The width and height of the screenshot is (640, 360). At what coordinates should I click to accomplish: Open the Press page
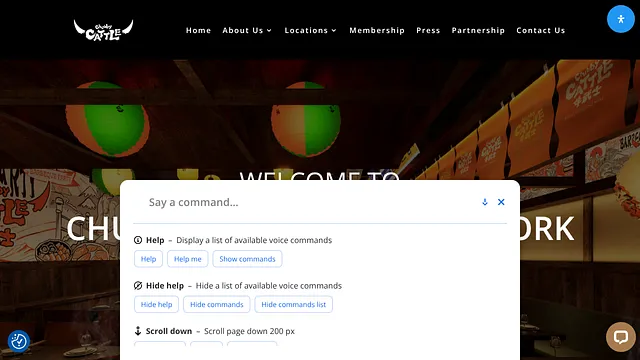click(x=428, y=30)
